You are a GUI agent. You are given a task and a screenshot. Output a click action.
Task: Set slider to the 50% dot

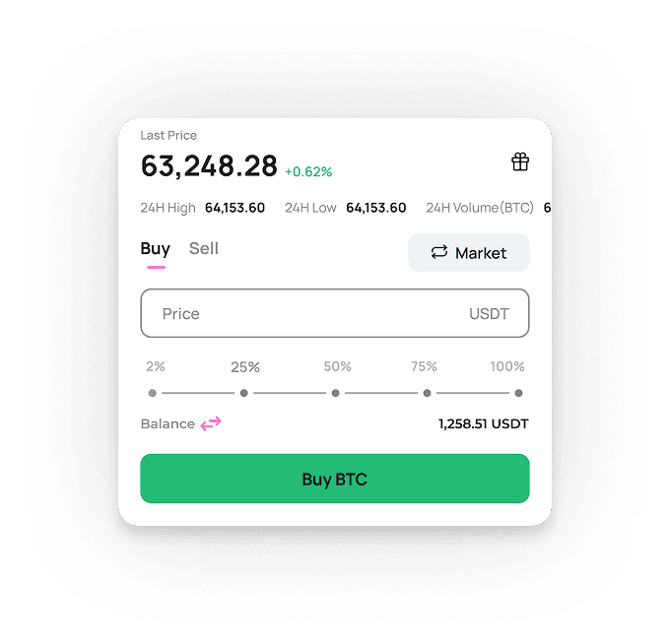[335, 393]
